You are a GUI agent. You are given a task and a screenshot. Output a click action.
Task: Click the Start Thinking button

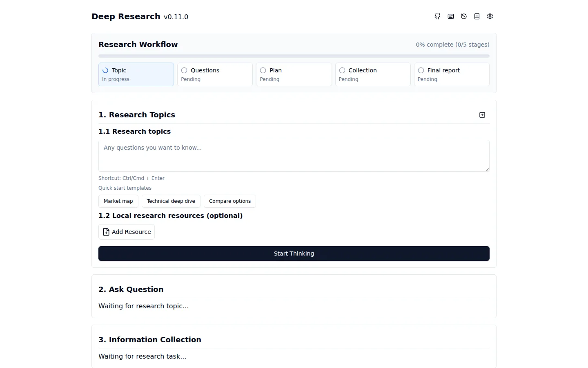pyautogui.click(x=294, y=254)
